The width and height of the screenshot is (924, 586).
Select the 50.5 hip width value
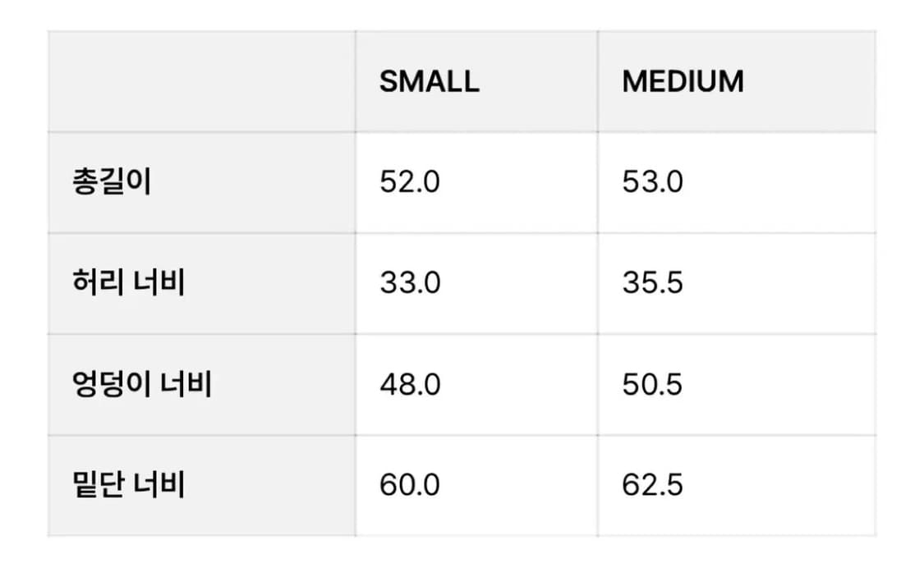click(x=652, y=384)
